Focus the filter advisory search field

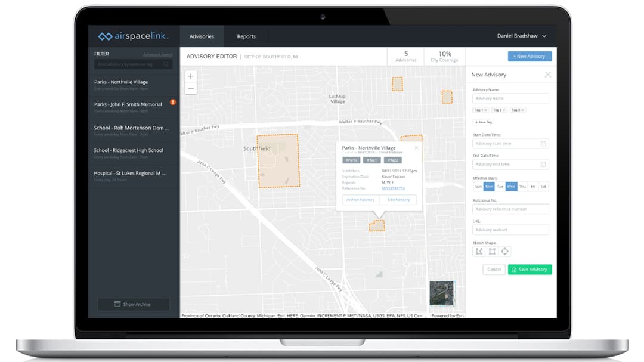[133, 64]
